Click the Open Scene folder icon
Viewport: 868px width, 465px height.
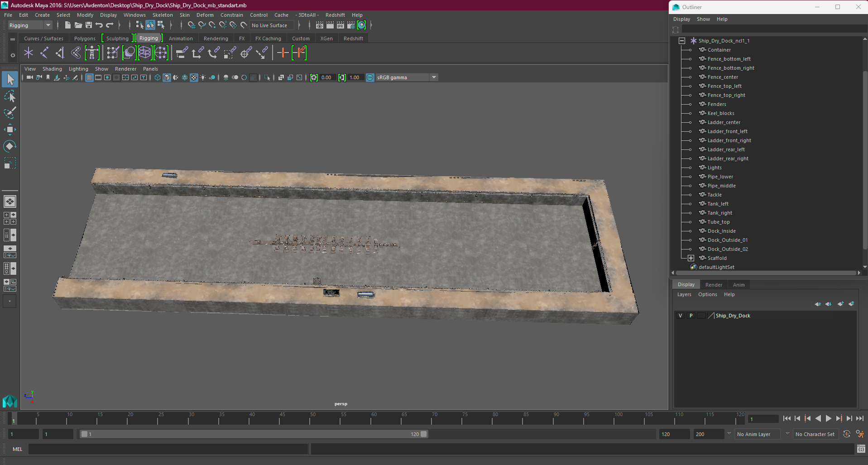[78, 25]
